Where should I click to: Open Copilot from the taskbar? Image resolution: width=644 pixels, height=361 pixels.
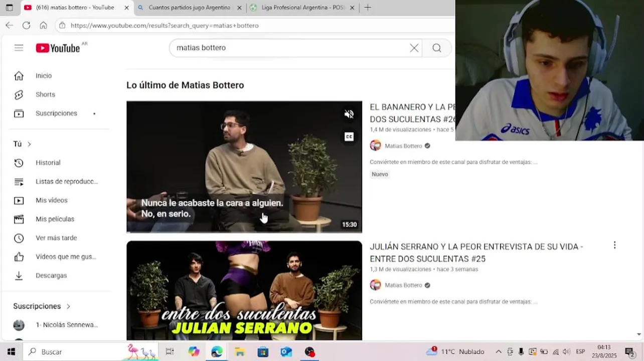[194, 351]
